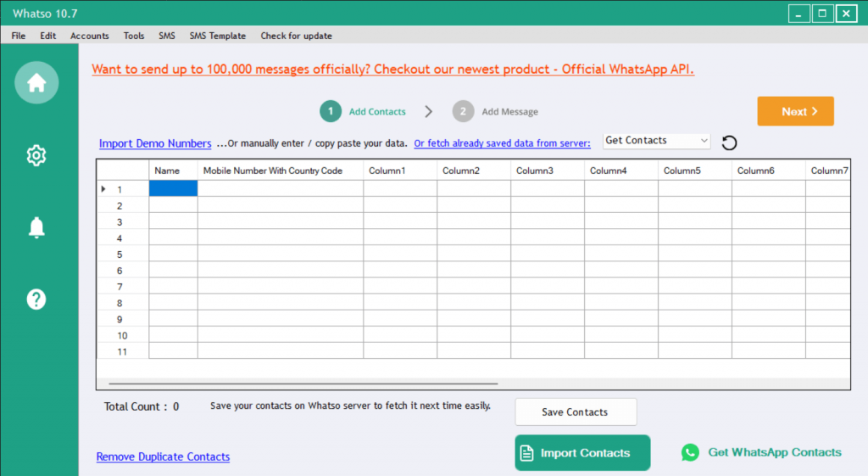Open settings gear in sidebar
The image size is (868, 476).
36,155
